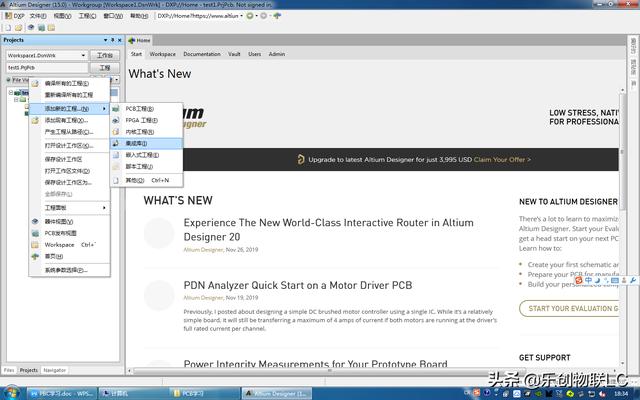Switch to the Workspace page tab
The image size is (640, 400).
(x=162, y=54)
